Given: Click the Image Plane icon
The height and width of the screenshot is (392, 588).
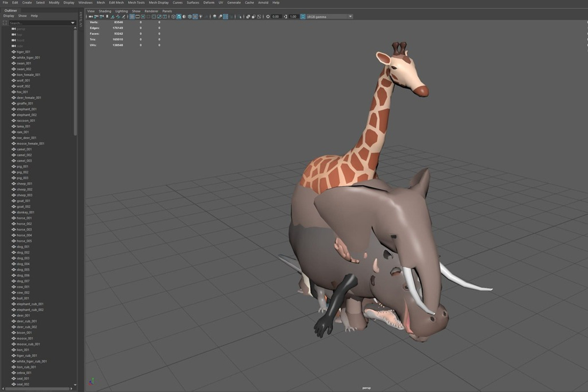Looking at the screenshot, I should 112,17.
